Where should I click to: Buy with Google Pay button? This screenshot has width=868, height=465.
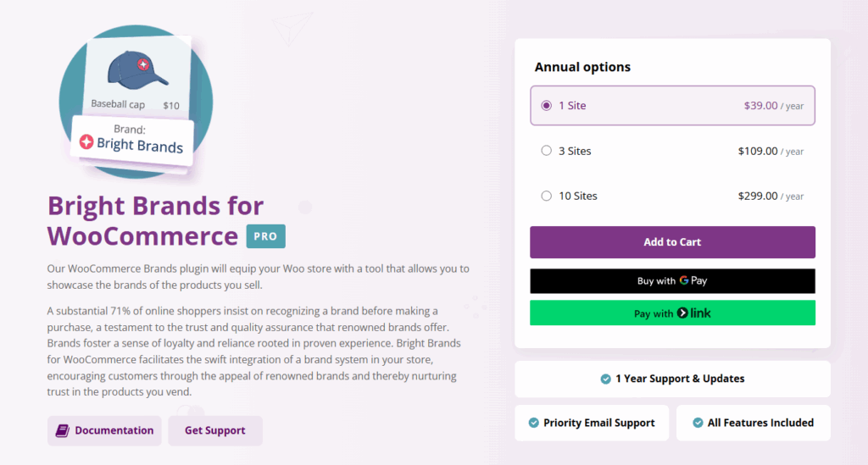[672, 281]
